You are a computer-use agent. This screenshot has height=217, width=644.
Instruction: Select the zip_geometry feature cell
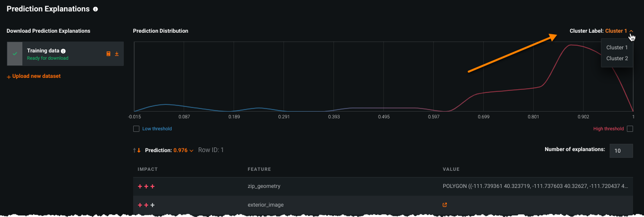pos(264,186)
